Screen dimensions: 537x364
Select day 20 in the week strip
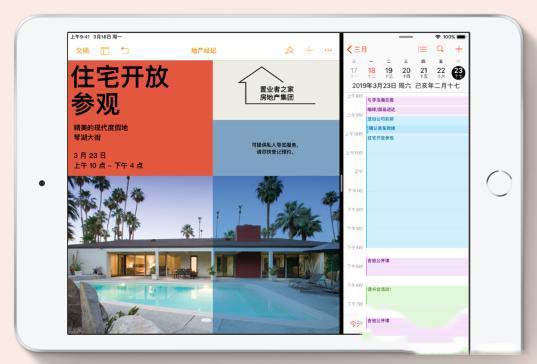tap(407, 72)
